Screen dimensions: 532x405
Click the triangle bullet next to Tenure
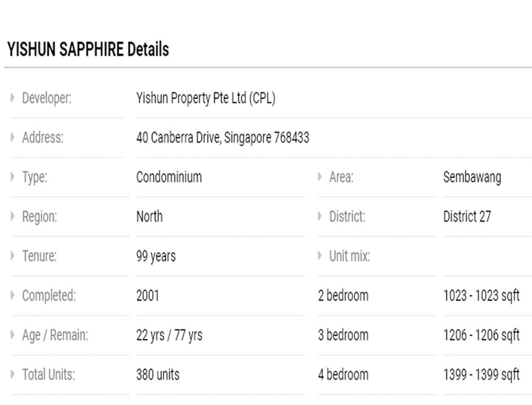(x=13, y=256)
